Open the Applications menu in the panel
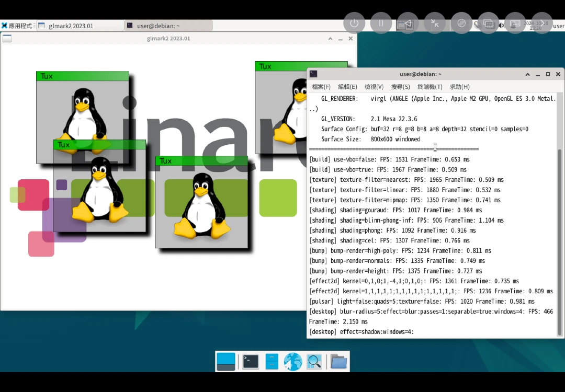Screen dimensions: 565x392 tap(17, 26)
